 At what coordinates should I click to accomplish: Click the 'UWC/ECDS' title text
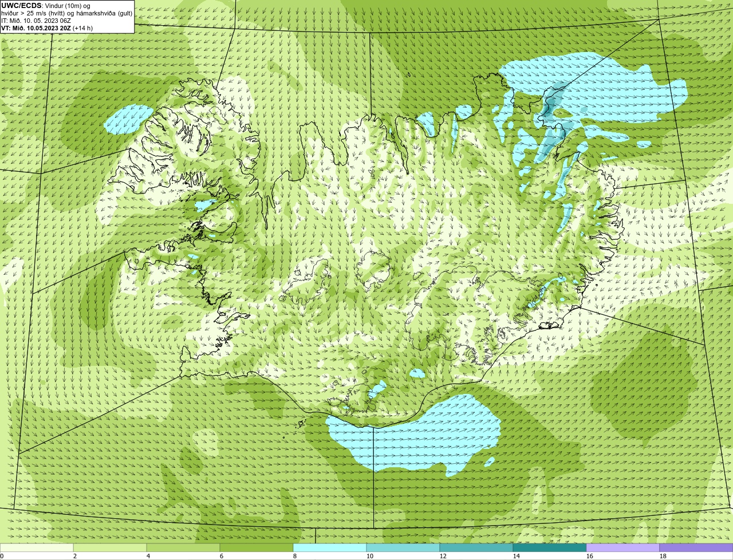click(21, 5)
